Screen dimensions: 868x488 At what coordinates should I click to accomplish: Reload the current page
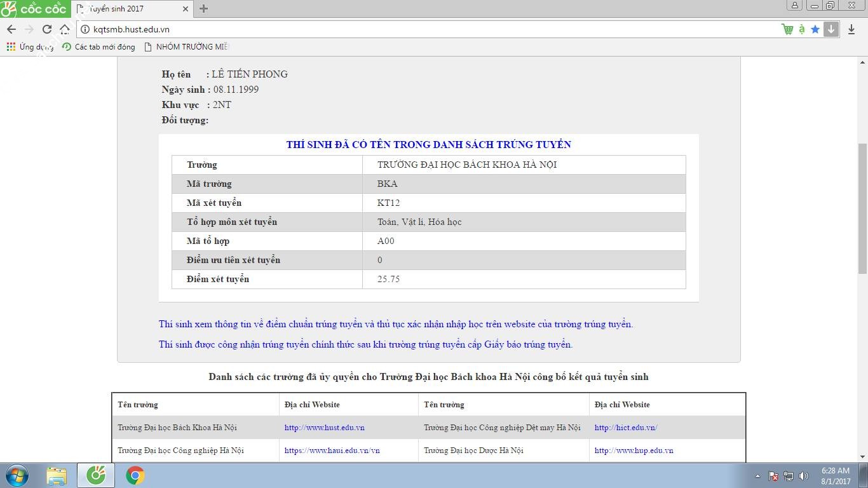(46, 29)
